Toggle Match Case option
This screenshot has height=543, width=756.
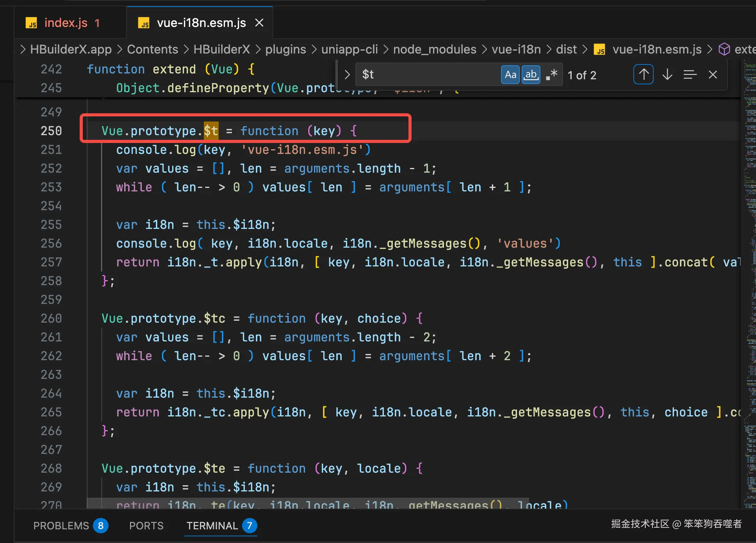coord(510,75)
